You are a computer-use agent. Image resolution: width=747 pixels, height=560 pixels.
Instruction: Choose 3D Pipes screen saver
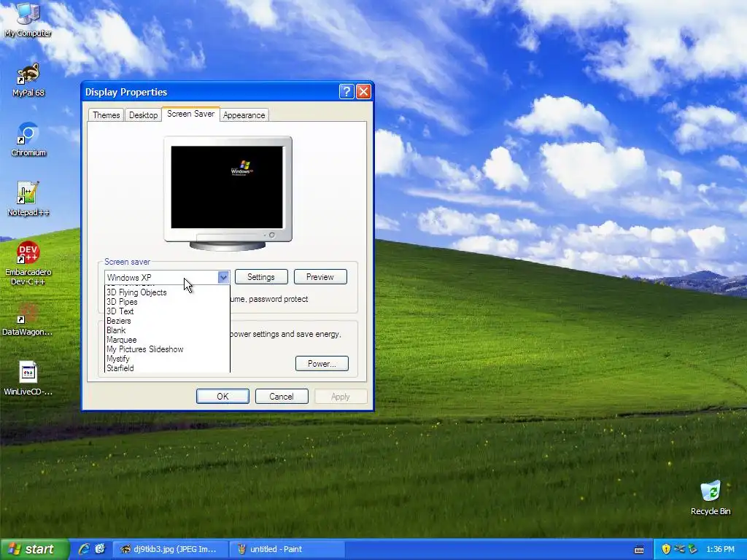click(x=167, y=302)
